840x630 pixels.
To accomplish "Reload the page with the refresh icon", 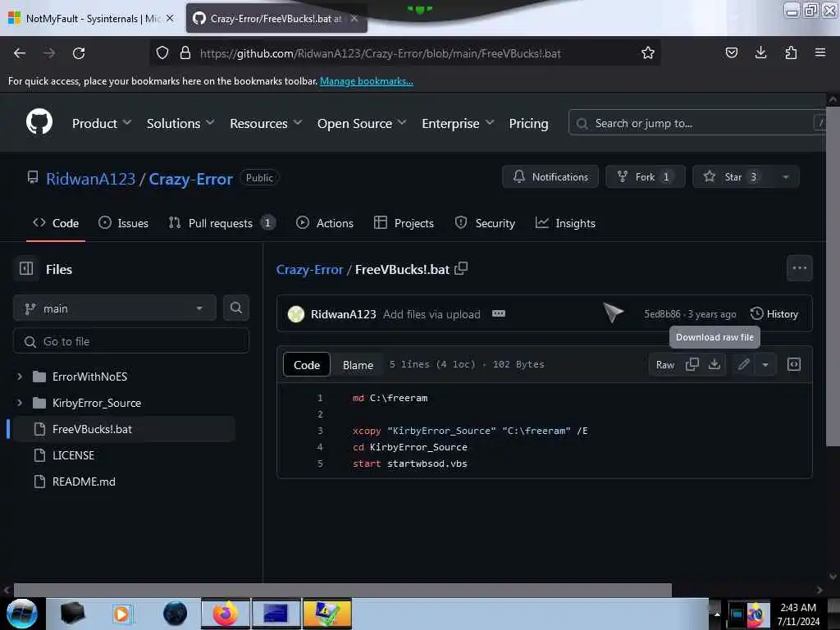I will click(79, 53).
